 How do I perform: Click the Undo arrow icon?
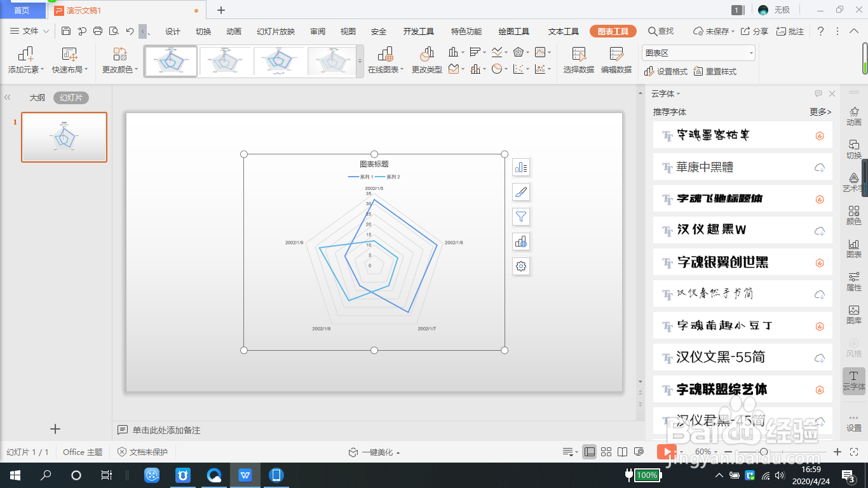[130, 31]
